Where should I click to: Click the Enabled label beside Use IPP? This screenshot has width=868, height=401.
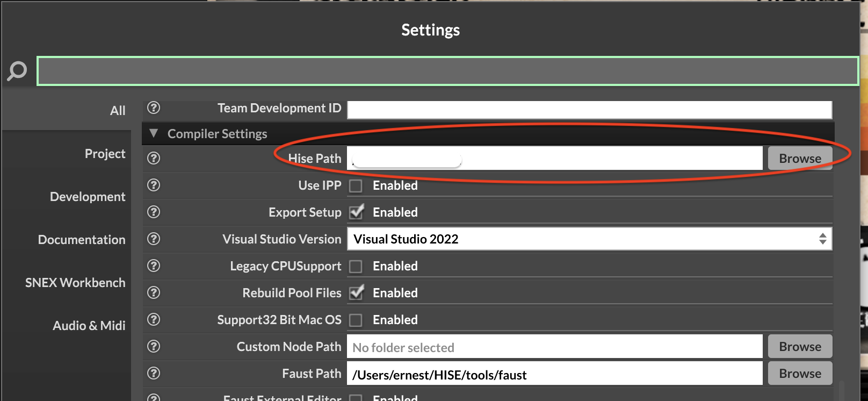[x=395, y=185]
